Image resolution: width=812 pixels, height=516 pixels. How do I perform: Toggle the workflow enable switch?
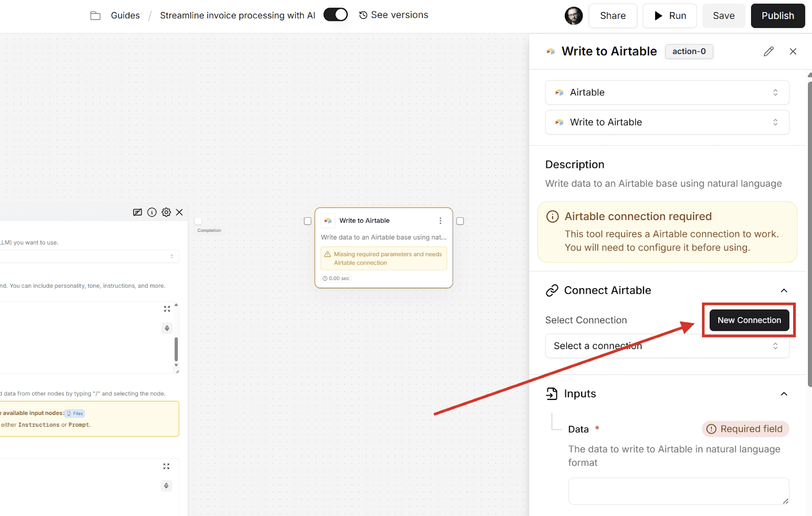[x=335, y=15]
